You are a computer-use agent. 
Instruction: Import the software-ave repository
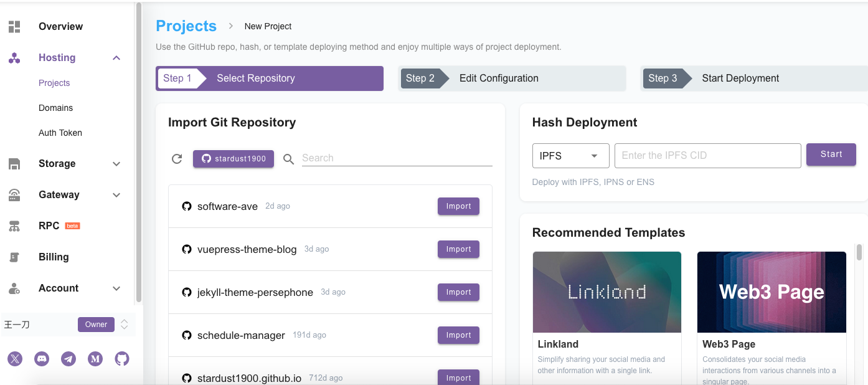pyautogui.click(x=458, y=206)
